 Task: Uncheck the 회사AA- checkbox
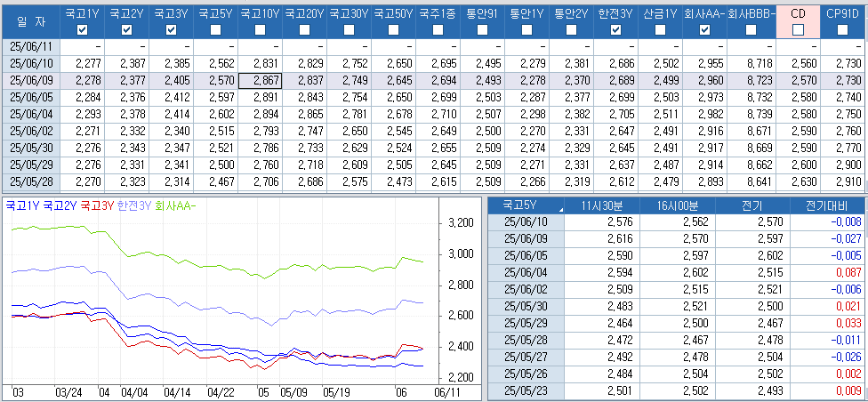[704, 30]
